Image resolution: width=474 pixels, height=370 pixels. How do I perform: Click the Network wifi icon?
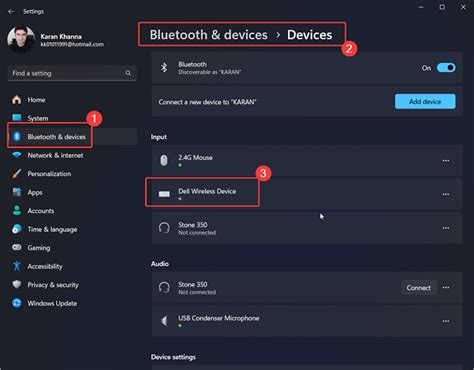[17, 155]
